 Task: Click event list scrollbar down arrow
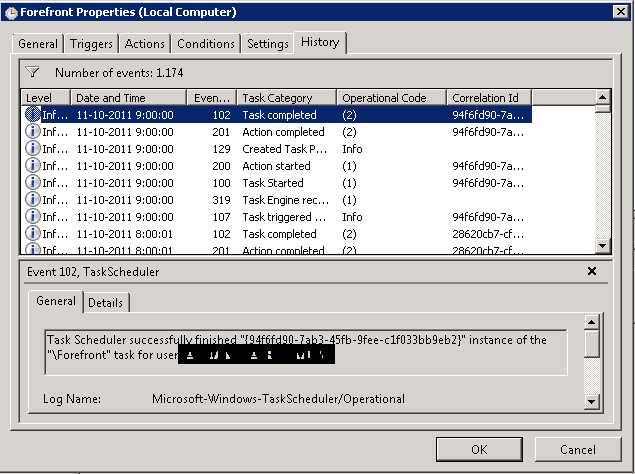click(x=602, y=246)
